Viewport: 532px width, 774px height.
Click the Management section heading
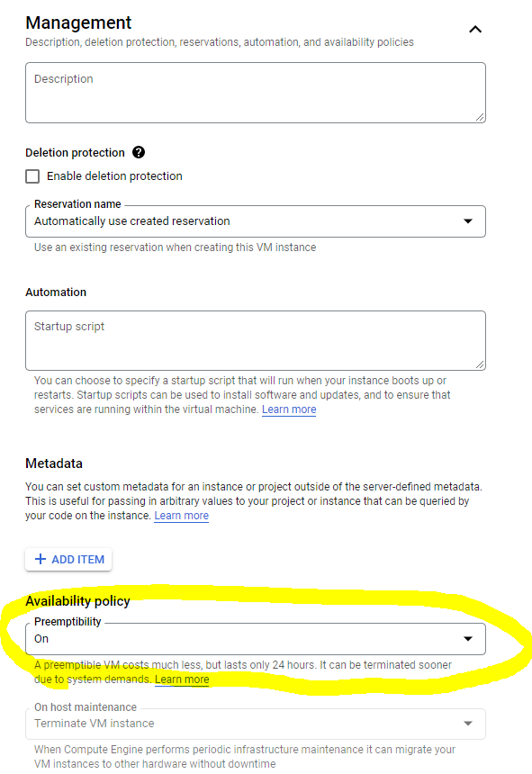coord(78,22)
